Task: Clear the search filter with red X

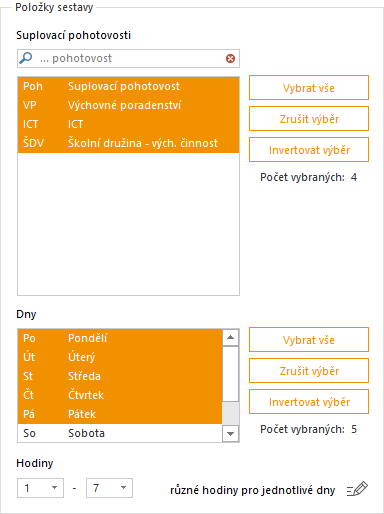Action: click(230, 59)
